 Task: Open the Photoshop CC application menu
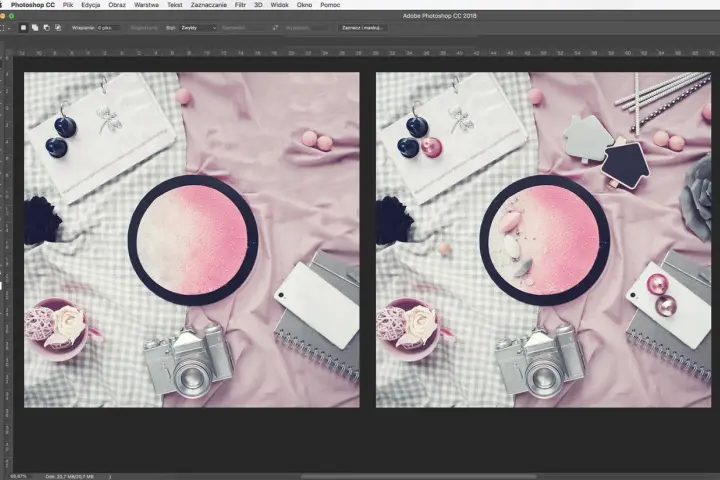(33, 5)
